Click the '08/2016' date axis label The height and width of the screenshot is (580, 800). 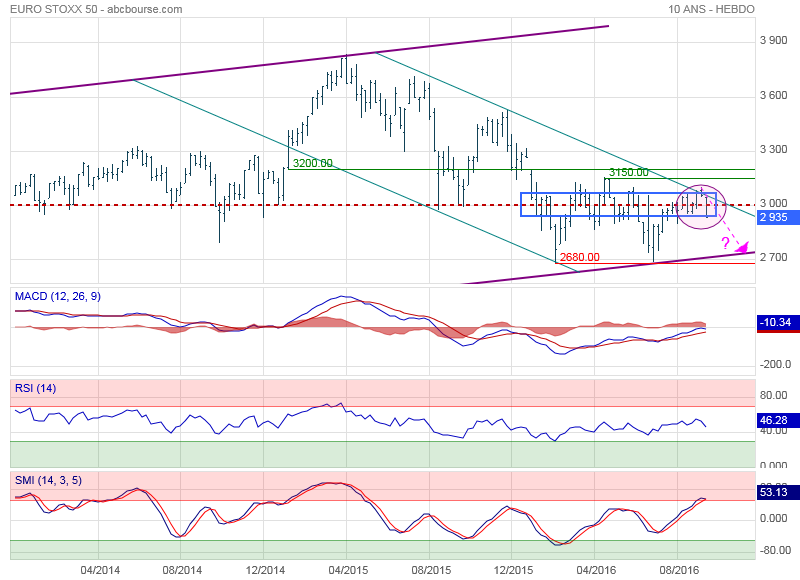pyautogui.click(x=679, y=570)
